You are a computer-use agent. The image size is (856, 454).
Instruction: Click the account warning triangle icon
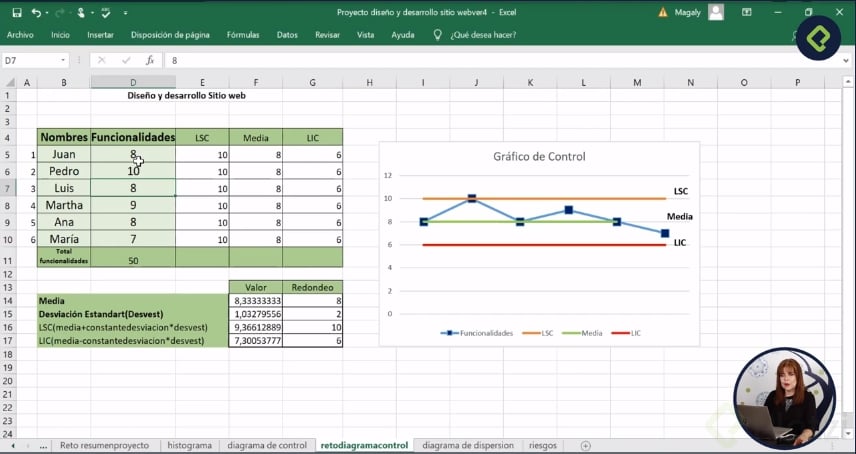pyautogui.click(x=663, y=12)
